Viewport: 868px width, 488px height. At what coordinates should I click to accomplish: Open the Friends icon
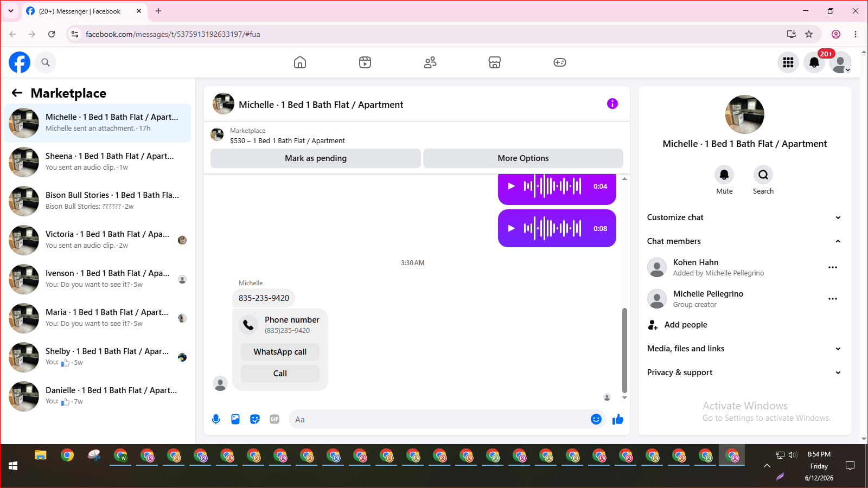tap(430, 62)
